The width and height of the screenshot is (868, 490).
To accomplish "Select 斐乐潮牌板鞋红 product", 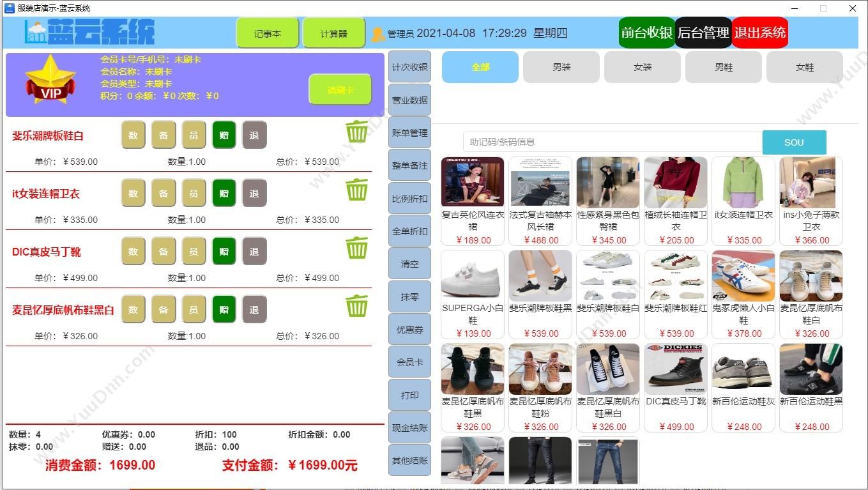I will (676, 295).
